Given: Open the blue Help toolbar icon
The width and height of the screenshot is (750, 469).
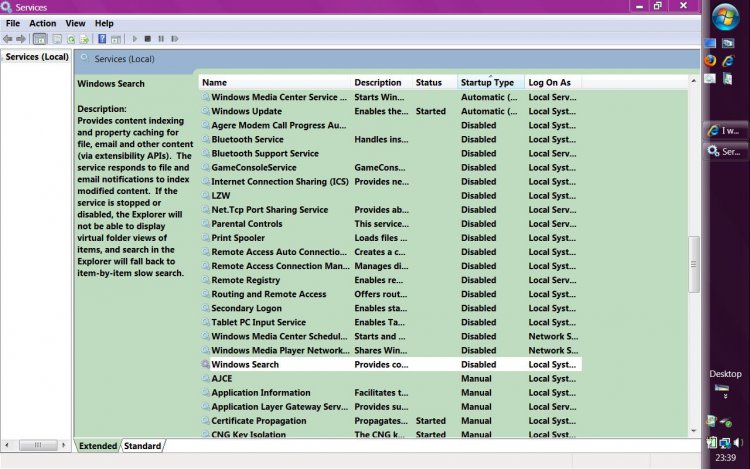Looking at the screenshot, I should pos(102,39).
